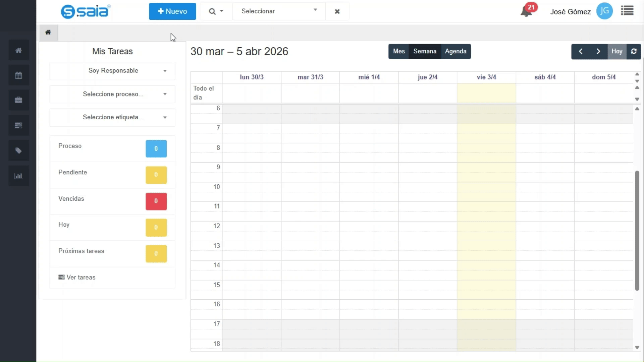The width and height of the screenshot is (644, 362).
Task: Click the calendar vertical scrollbar
Action: (x=637, y=231)
